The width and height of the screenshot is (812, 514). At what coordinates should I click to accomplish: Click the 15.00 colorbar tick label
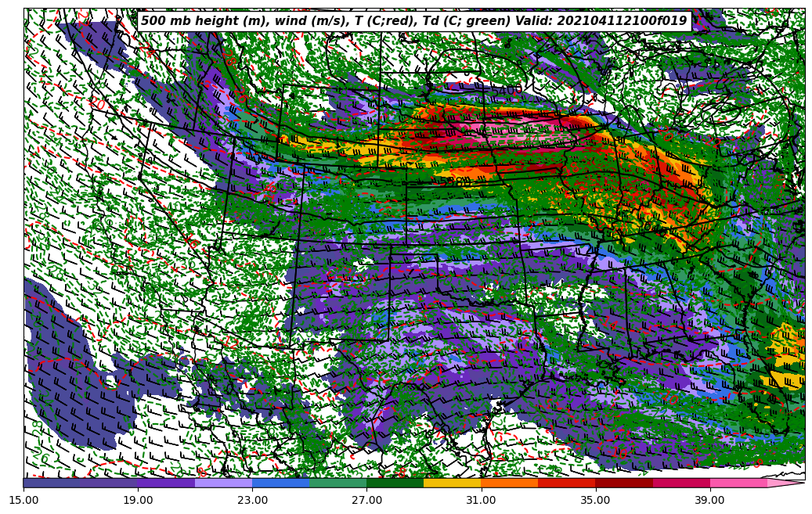coord(23,498)
